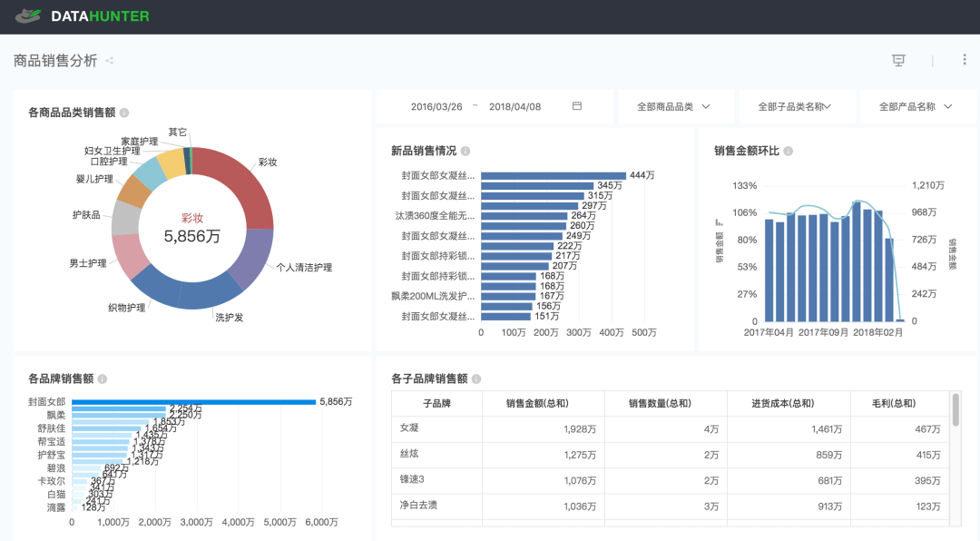Click the DataHunter logo icon

pyautogui.click(x=28, y=16)
